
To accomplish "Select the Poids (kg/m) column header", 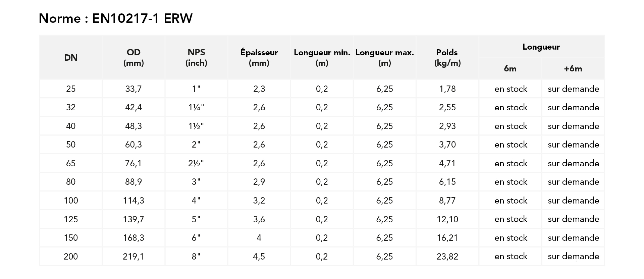I will (x=447, y=58).
